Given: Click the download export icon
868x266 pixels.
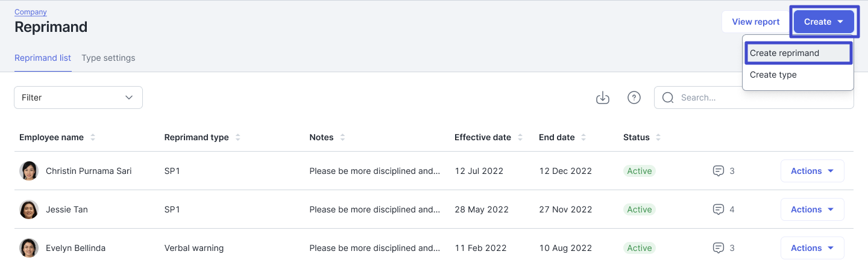Looking at the screenshot, I should click(603, 97).
